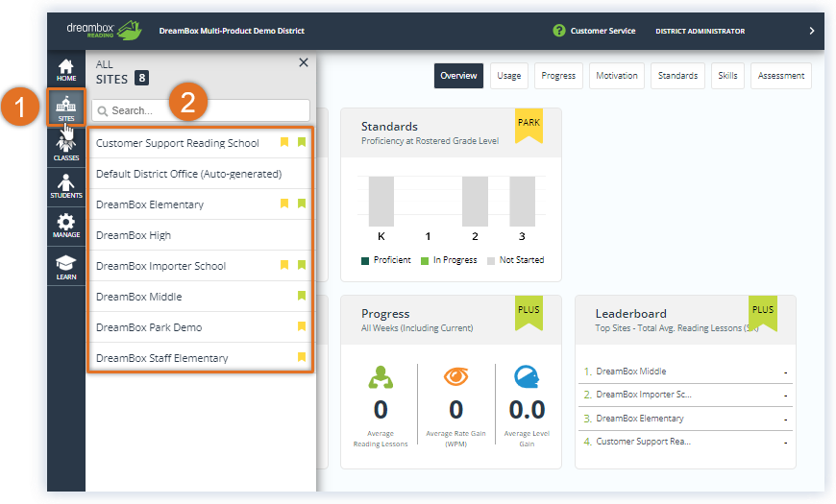Switch to the Motivation tab
This screenshot has width=836, height=504.
tap(617, 76)
